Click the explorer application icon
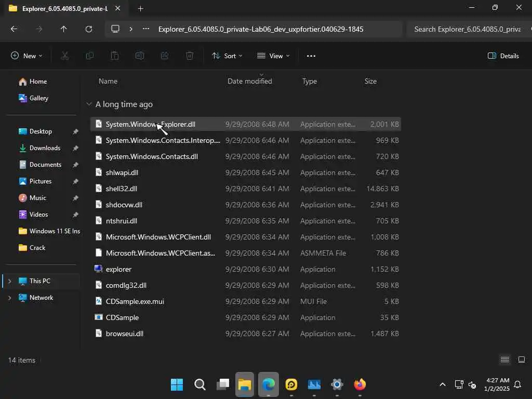532x399 pixels. coord(98,269)
